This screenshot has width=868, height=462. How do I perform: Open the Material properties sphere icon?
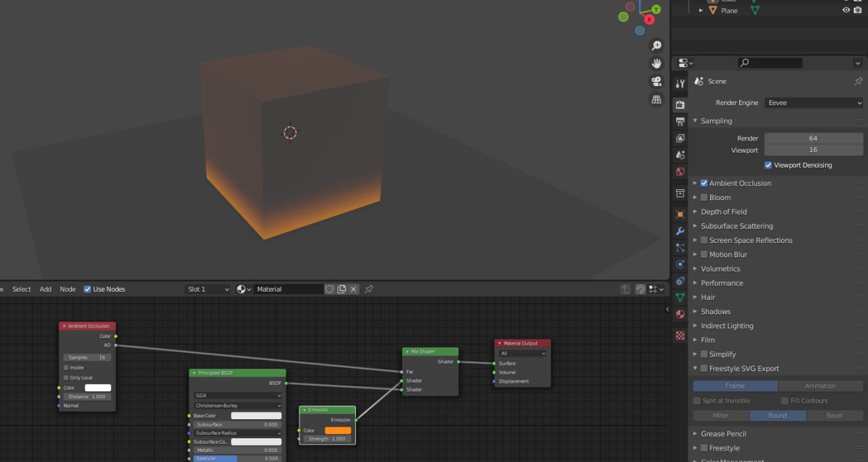(x=680, y=314)
